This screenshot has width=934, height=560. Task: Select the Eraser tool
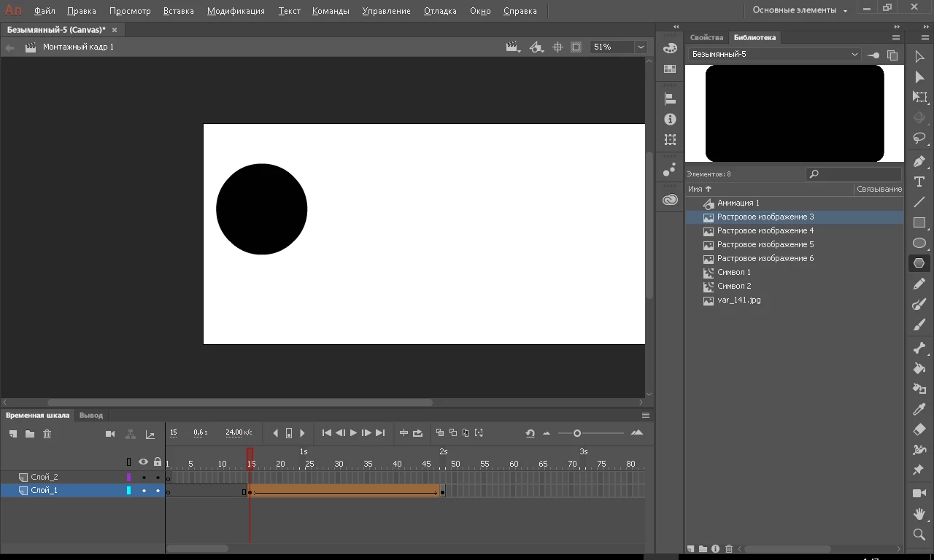click(919, 429)
